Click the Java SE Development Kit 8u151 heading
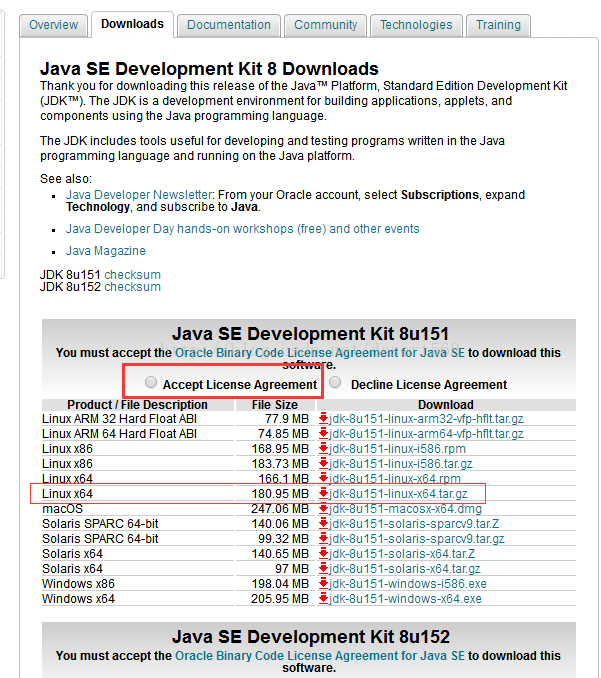Image resolution: width=601 pixels, height=678 pixels. tap(310, 334)
